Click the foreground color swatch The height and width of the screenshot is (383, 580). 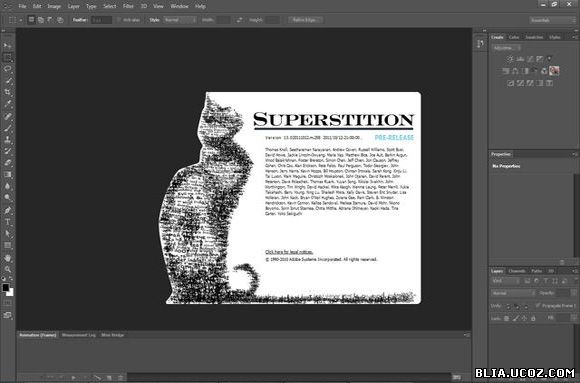6,288
